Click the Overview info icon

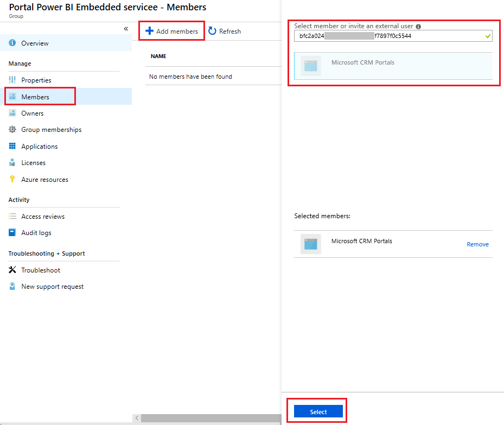click(12, 43)
